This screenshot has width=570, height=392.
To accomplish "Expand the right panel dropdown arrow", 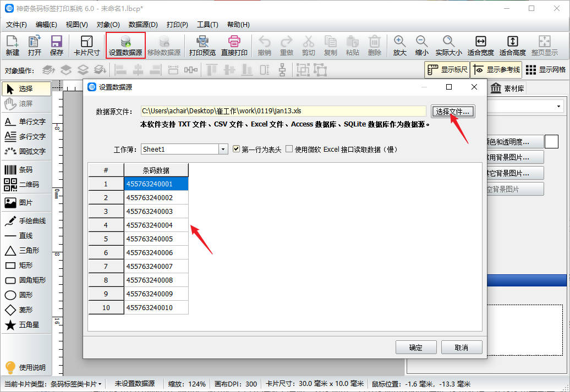I will [x=558, y=107].
